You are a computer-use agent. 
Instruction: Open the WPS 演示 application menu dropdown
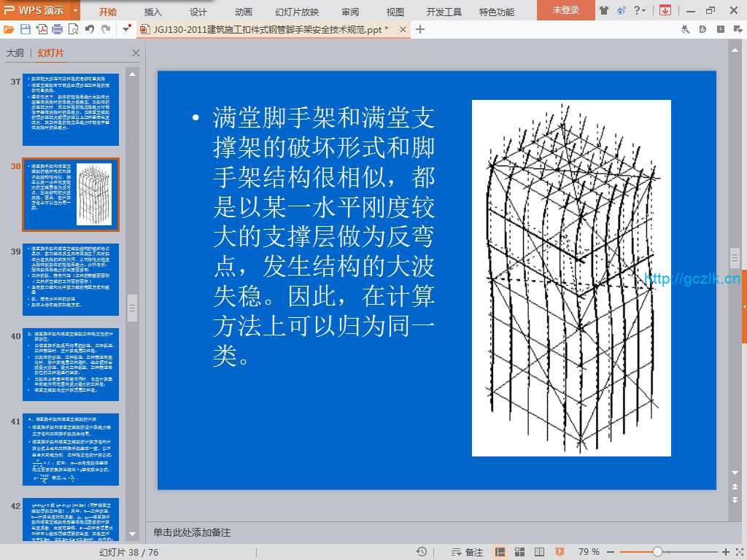click(76, 10)
